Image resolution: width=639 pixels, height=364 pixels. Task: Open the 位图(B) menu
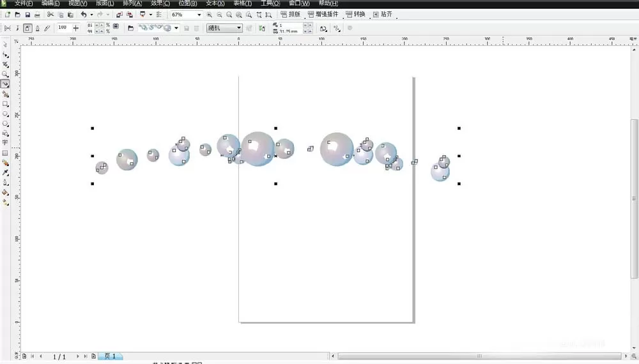(x=188, y=3)
